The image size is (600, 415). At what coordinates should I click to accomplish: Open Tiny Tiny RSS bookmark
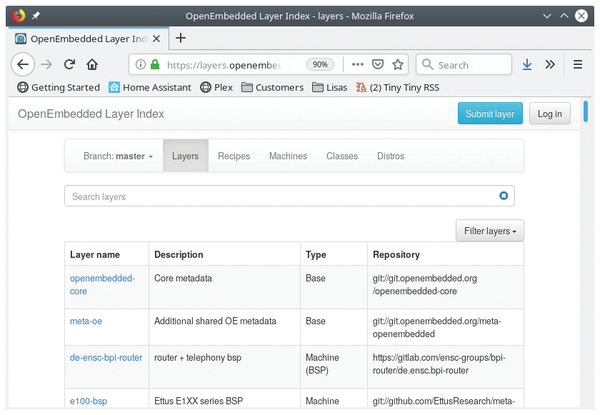[x=398, y=88]
